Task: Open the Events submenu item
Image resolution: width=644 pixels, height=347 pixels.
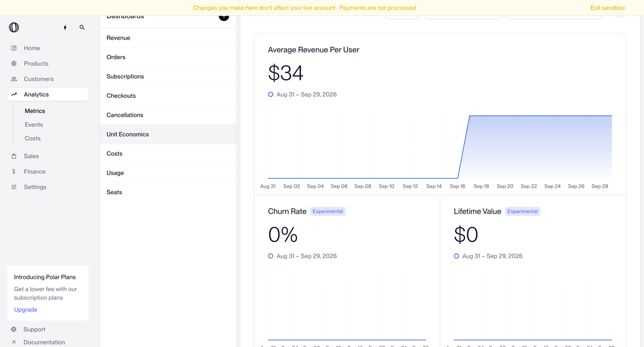Action: pyautogui.click(x=34, y=124)
